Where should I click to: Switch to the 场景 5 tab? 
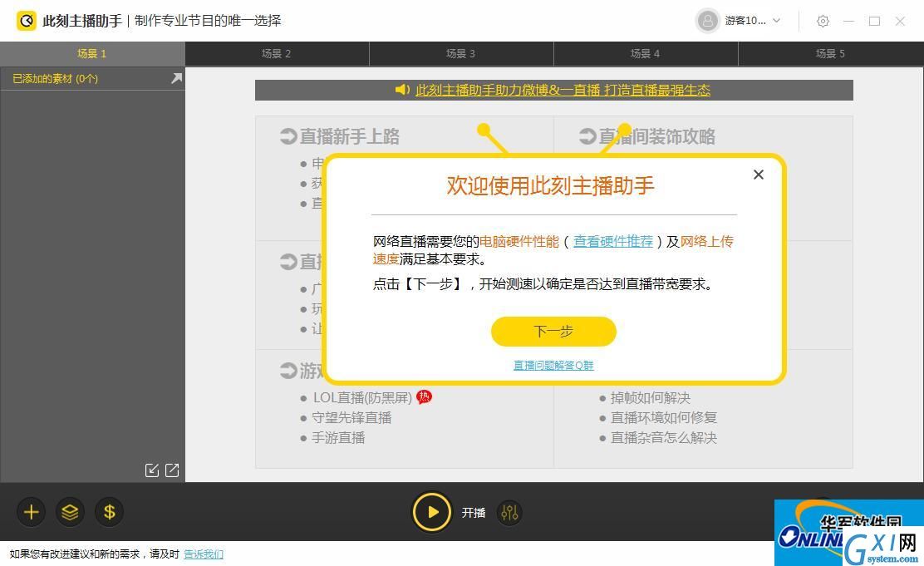[x=831, y=54]
